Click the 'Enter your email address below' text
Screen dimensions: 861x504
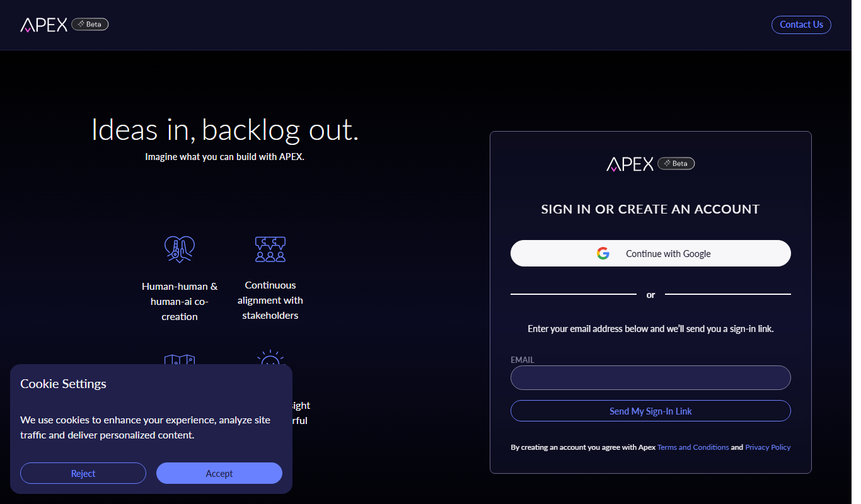click(650, 329)
